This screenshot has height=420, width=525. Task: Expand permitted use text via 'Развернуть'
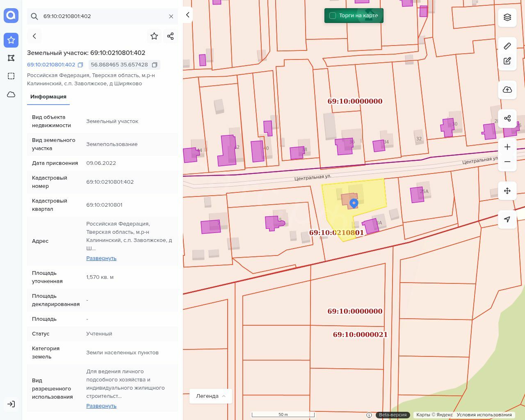tap(101, 406)
